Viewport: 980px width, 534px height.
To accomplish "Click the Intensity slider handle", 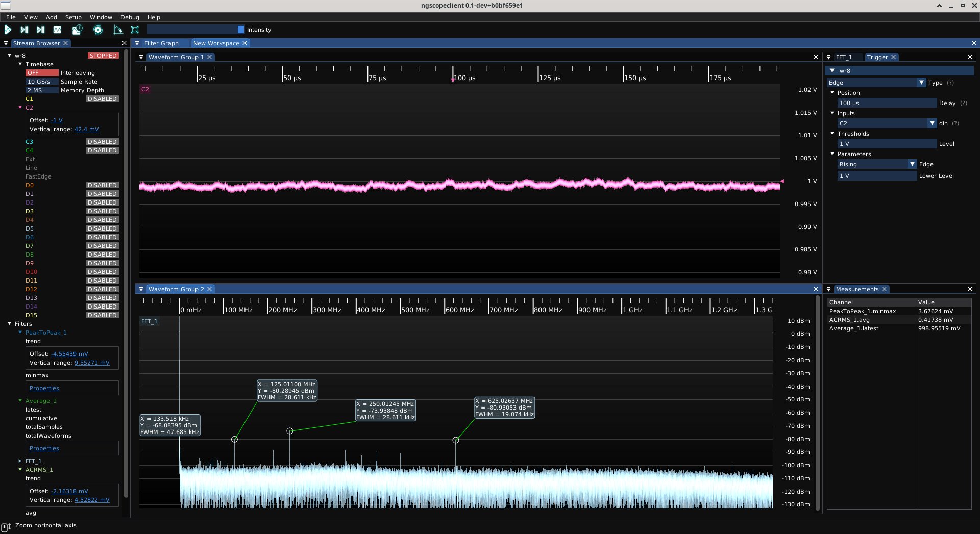I will tap(241, 30).
